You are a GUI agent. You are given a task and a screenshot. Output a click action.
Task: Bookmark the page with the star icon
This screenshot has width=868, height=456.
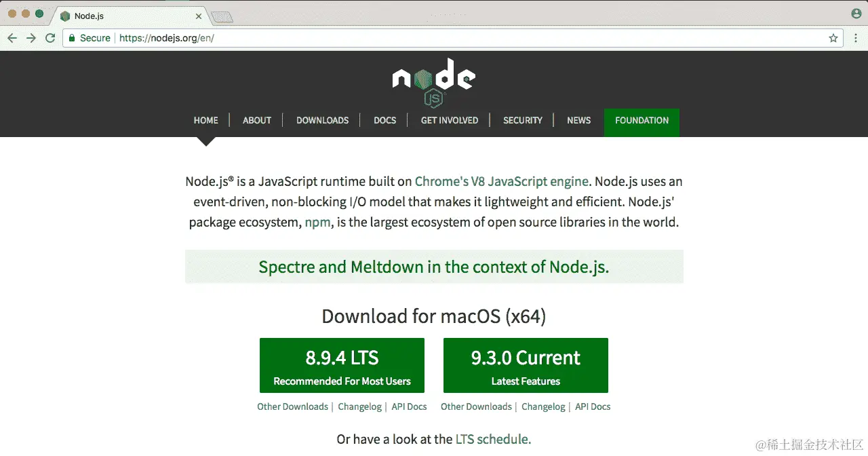coord(833,38)
